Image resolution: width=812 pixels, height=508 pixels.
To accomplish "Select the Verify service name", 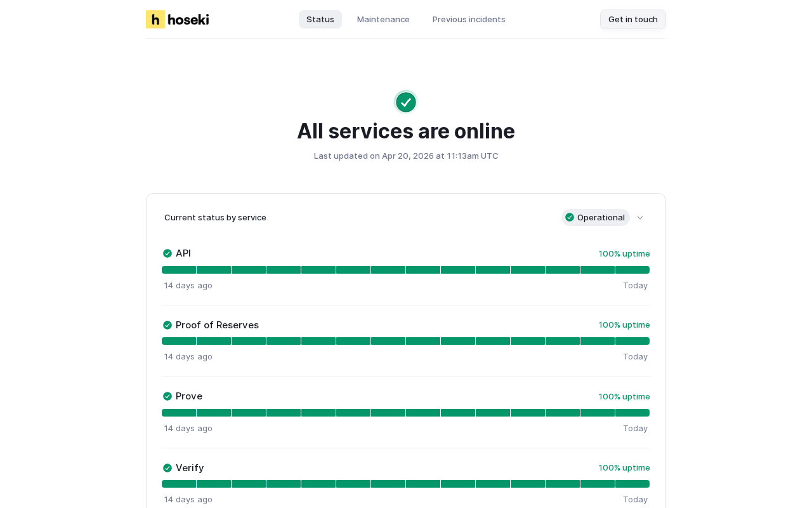I will (x=190, y=468).
